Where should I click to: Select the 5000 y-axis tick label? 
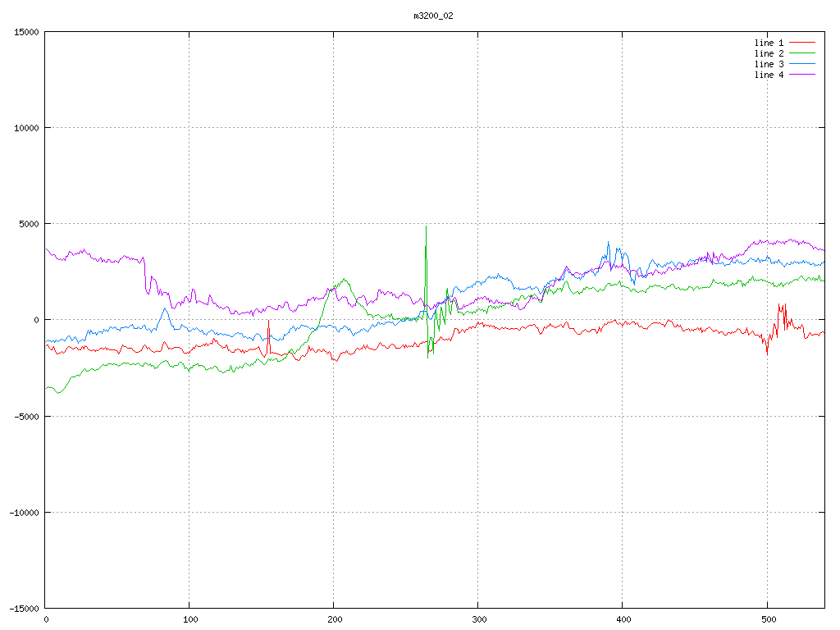(28, 224)
